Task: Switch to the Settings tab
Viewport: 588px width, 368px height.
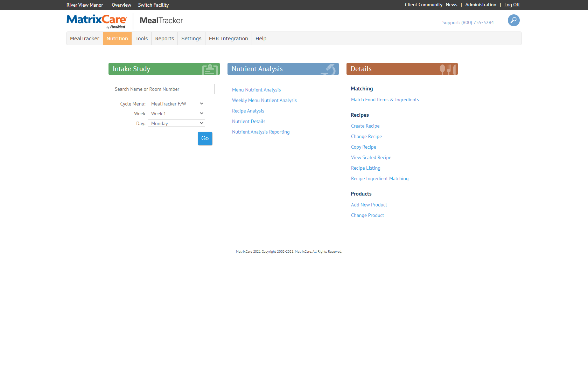Action: coord(191,39)
